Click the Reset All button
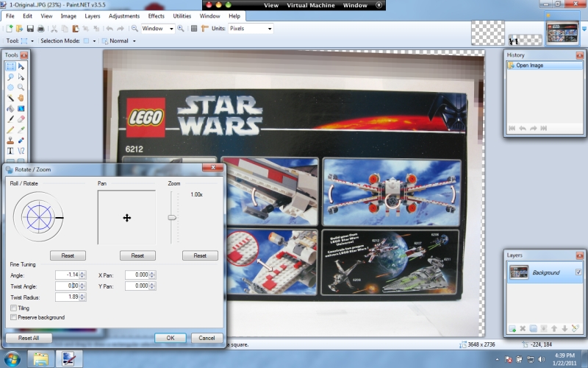The width and height of the screenshot is (588, 368). point(29,338)
